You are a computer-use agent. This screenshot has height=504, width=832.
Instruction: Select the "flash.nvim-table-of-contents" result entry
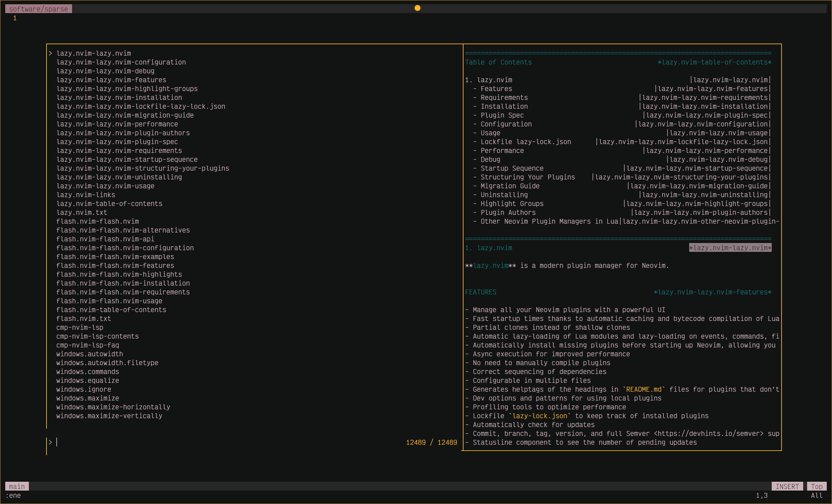(111, 309)
